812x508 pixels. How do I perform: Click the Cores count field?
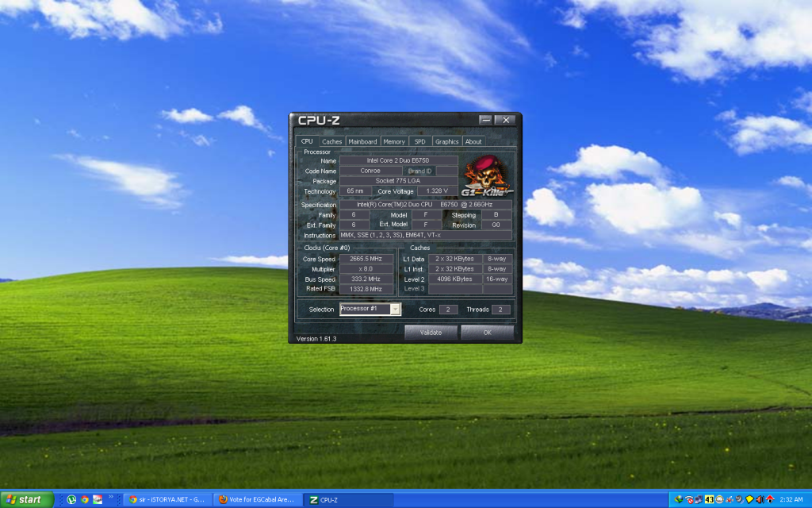pyautogui.click(x=448, y=310)
